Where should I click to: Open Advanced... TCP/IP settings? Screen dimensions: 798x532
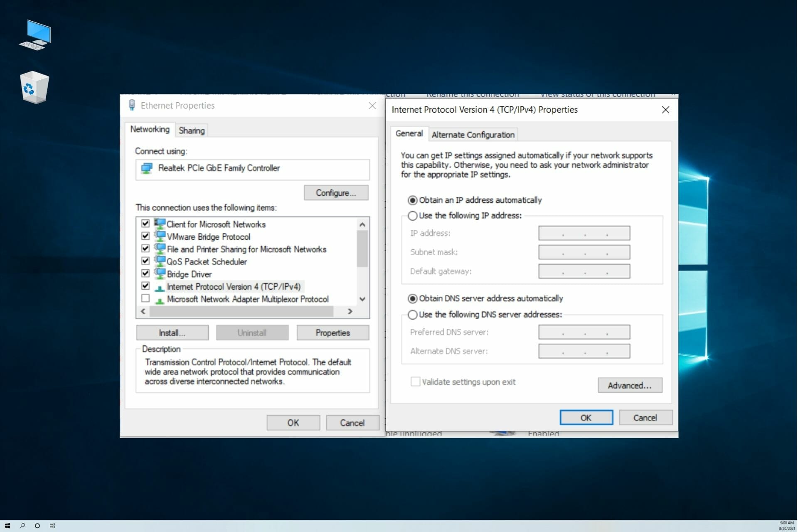pos(630,385)
